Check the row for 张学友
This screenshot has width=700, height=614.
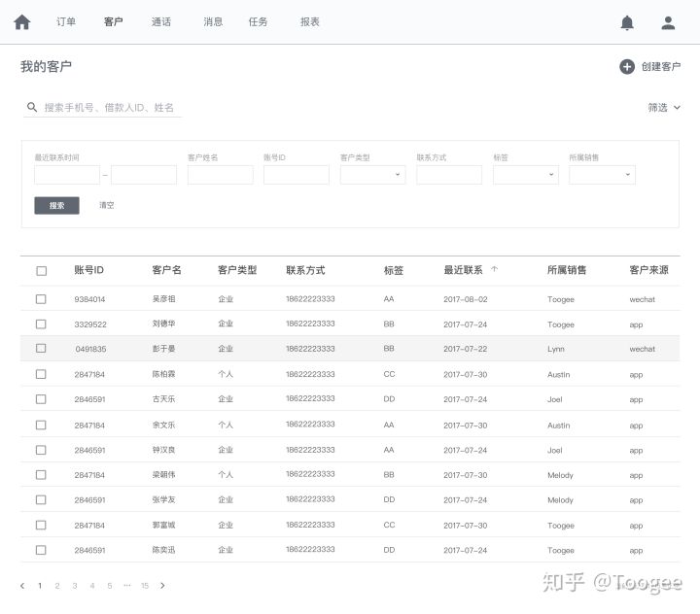[x=41, y=499]
